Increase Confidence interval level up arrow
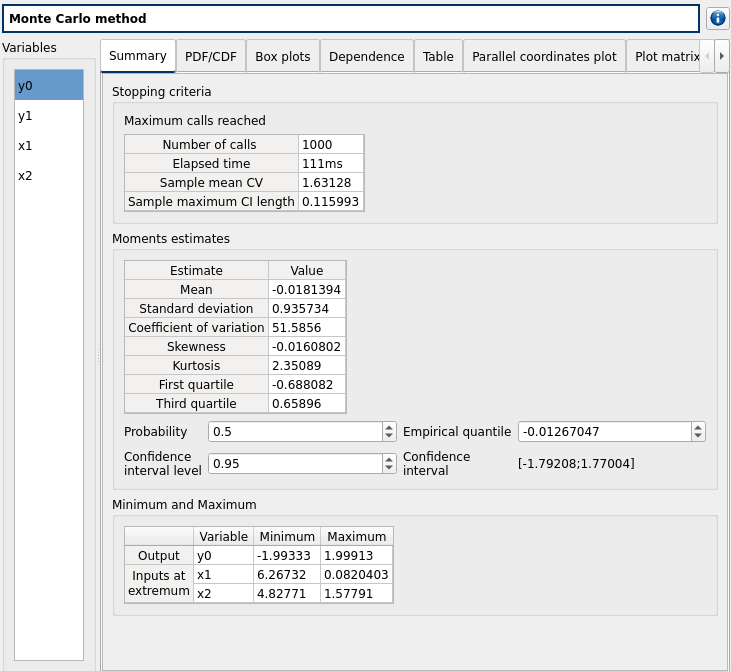Screen dimensions: 731x671 pos(389,459)
